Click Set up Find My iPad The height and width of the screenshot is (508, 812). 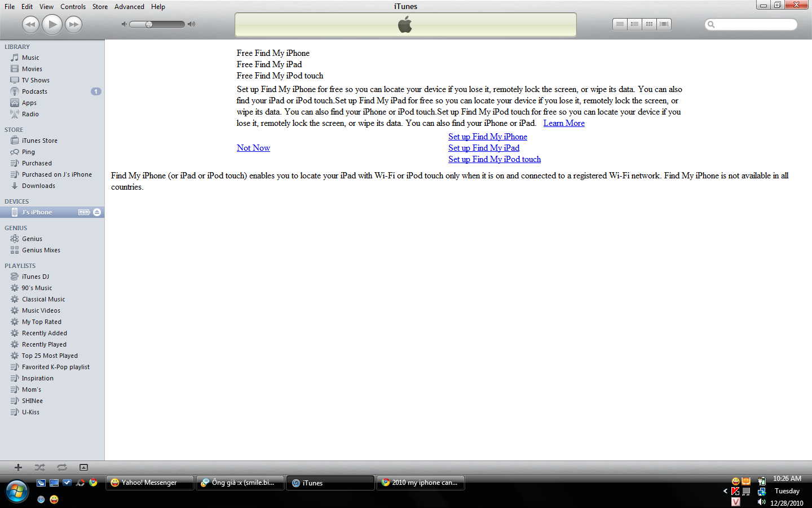(x=484, y=148)
